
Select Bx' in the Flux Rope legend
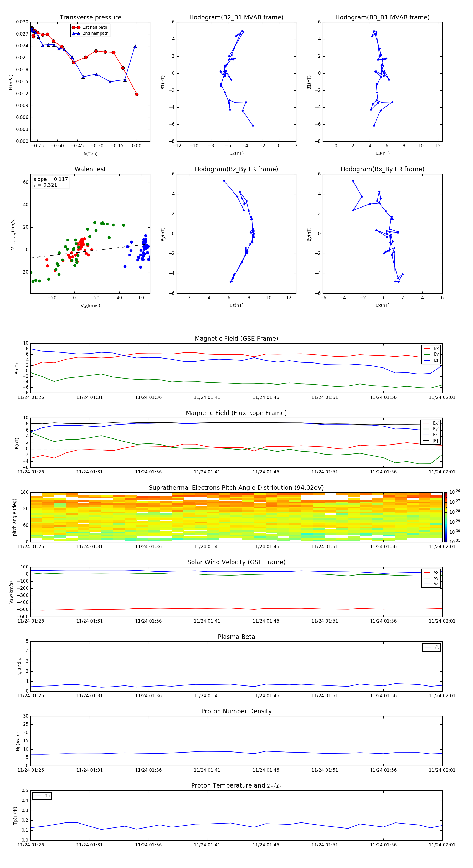[x=431, y=423]
